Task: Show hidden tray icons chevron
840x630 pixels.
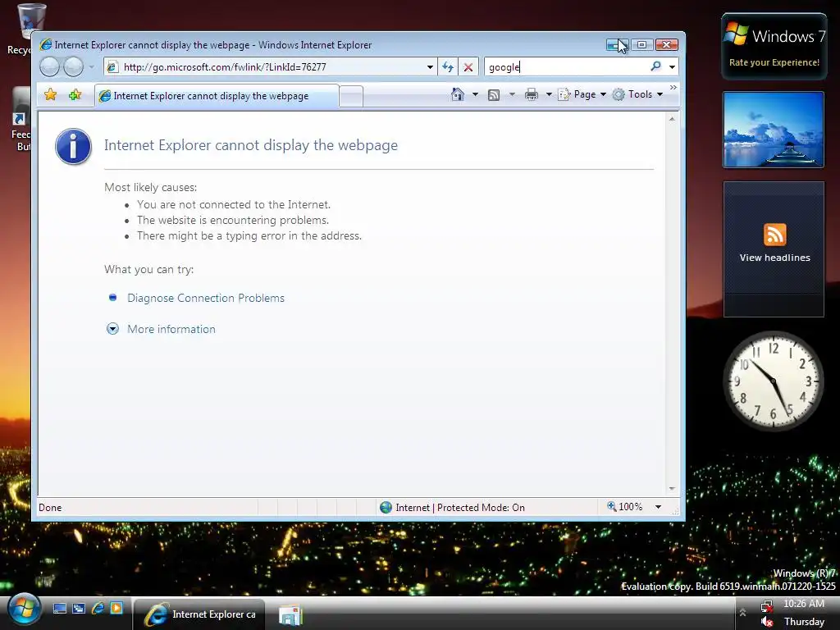Action: tap(742, 612)
